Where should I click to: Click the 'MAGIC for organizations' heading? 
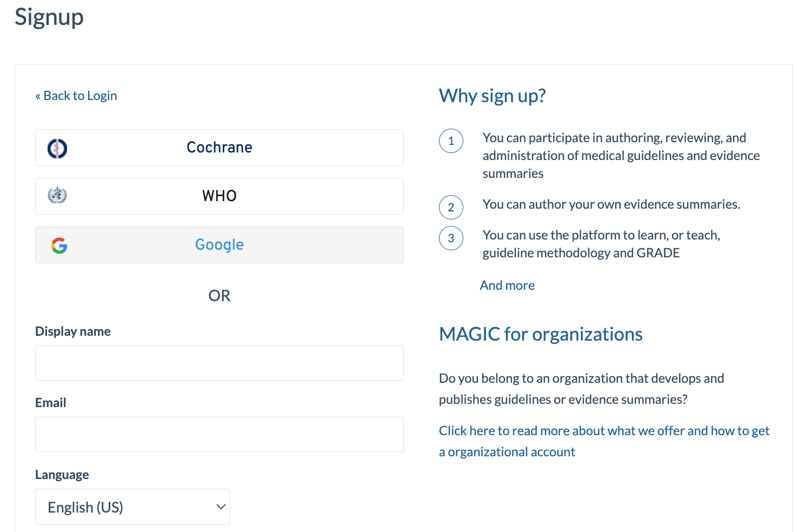click(541, 334)
